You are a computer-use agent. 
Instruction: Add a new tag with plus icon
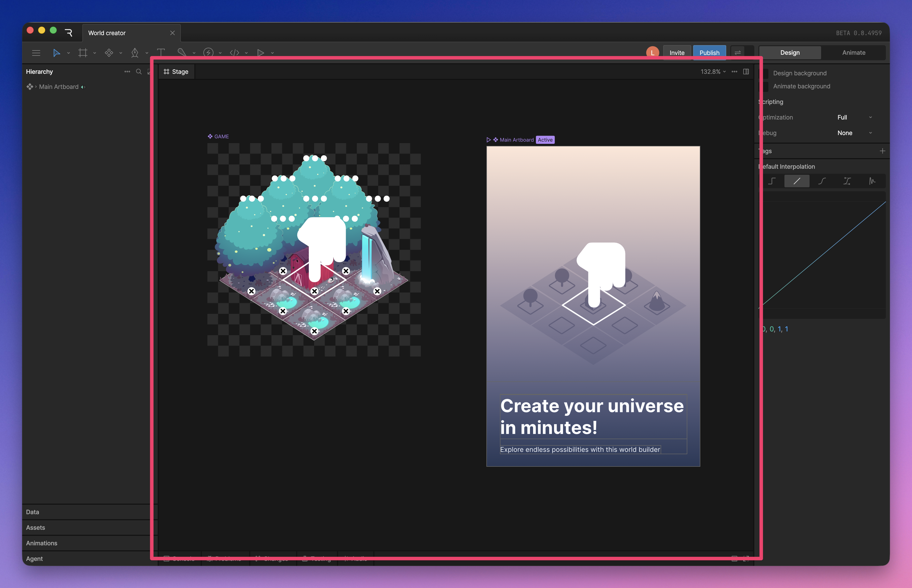click(883, 151)
